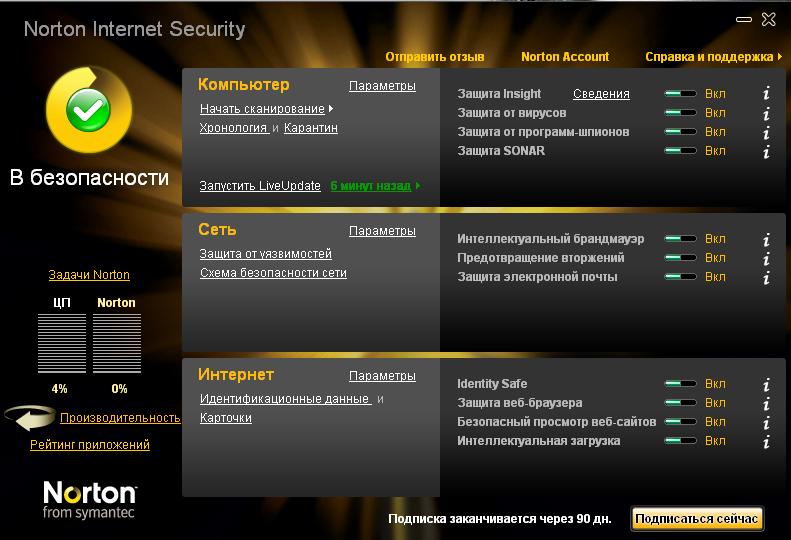Image resolution: width=791 pixels, height=540 pixels.
Task: Click the Norton usage bar meter
Action: [117, 343]
